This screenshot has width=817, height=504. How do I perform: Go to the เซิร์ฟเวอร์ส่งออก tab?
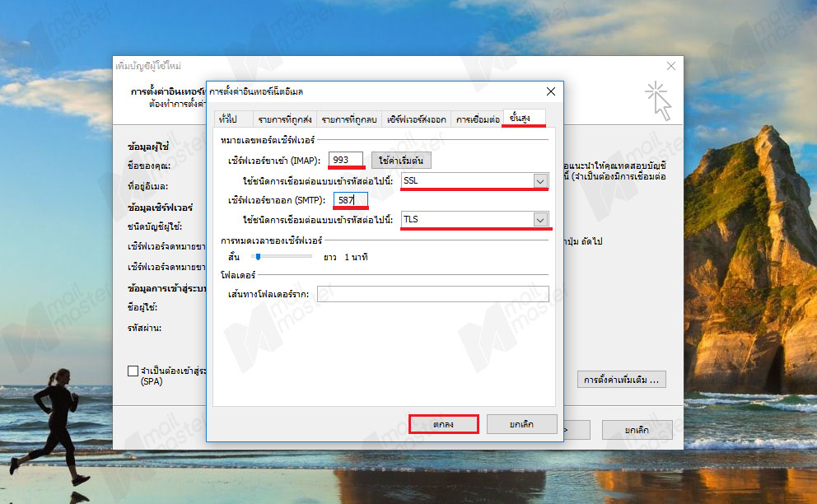416,119
